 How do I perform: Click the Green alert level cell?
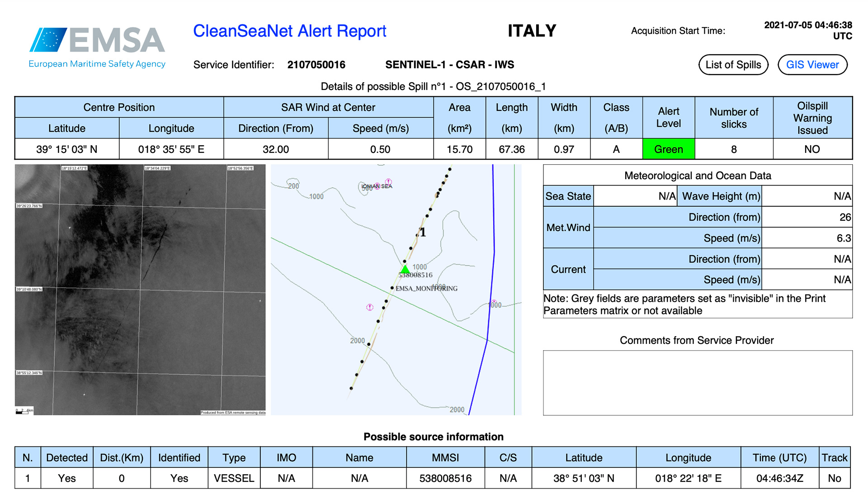668,149
